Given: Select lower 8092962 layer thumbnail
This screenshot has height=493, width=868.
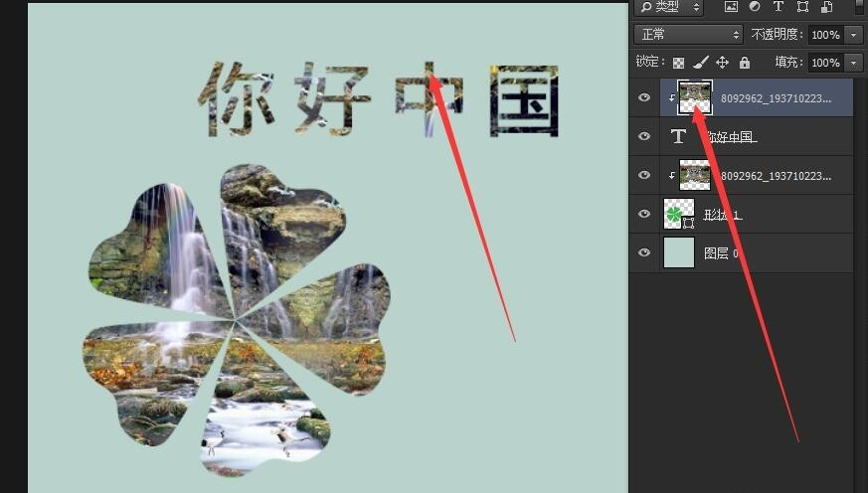Looking at the screenshot, I should pyautogui.click(x=695, y=175).
